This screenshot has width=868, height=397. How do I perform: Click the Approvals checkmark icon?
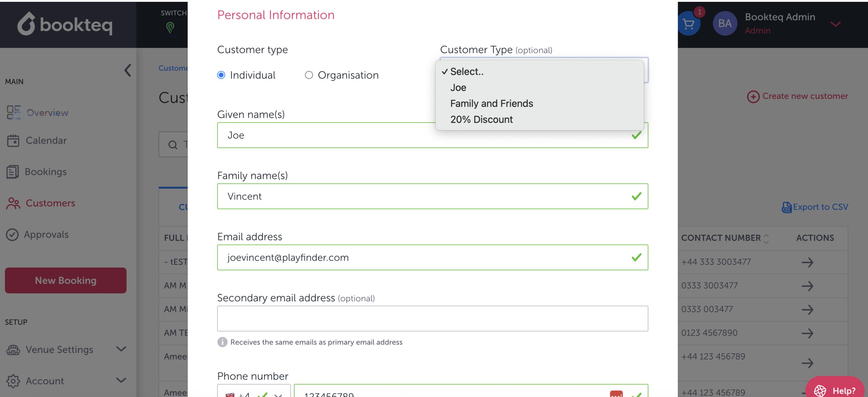(12, 235)
